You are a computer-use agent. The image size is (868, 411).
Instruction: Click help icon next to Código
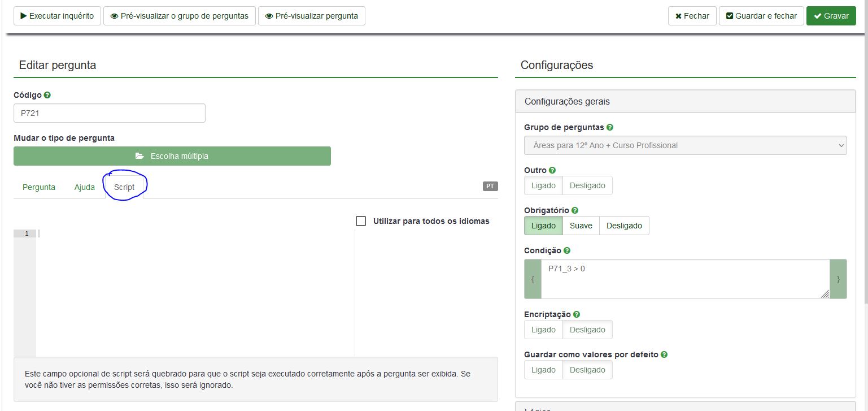pyautogui.click(x=47, y=96)
